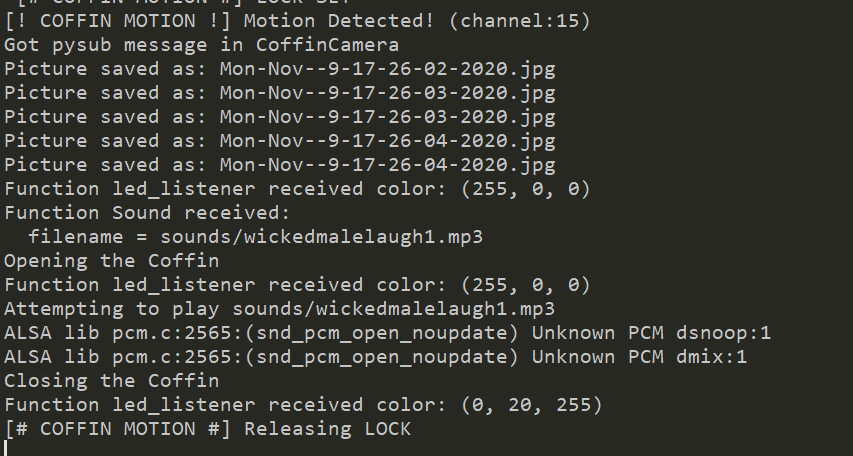853x456 pixels.
Task: Click the filename Mon-Nov--9-17-26-02-2020.jpg
Action: (387, 68)
